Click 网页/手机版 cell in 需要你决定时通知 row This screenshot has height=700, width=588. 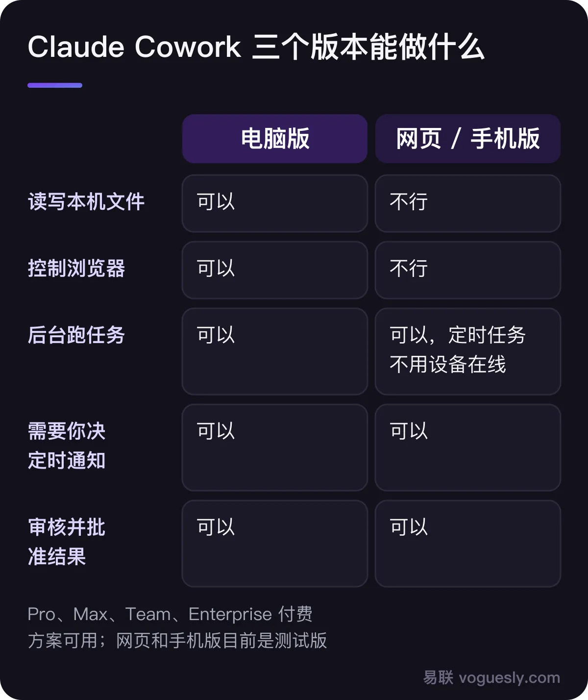(468, 448)
